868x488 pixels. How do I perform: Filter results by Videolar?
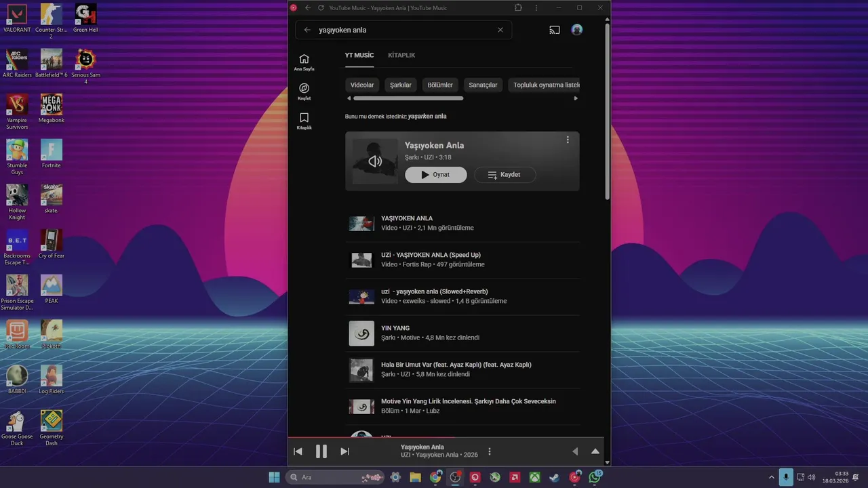click(362, 85)
